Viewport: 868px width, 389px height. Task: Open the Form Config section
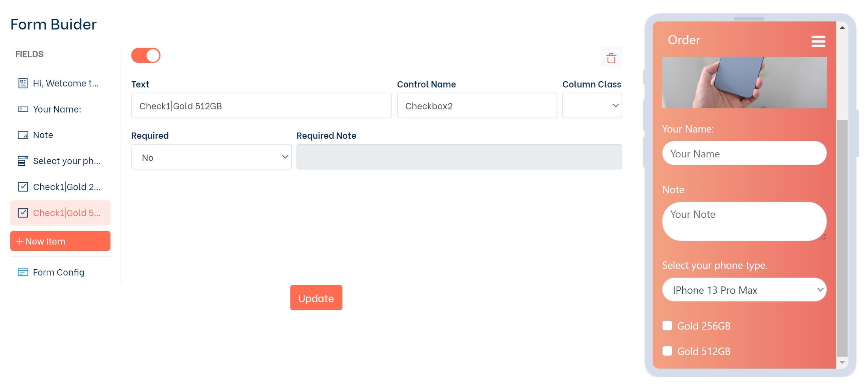(58, 272)
